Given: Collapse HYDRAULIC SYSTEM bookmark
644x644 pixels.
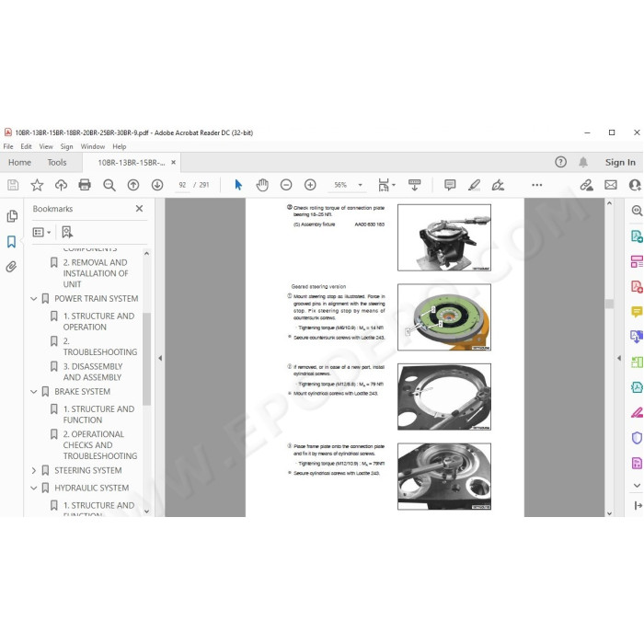Looking at the screenshot, I should point(34,488).
